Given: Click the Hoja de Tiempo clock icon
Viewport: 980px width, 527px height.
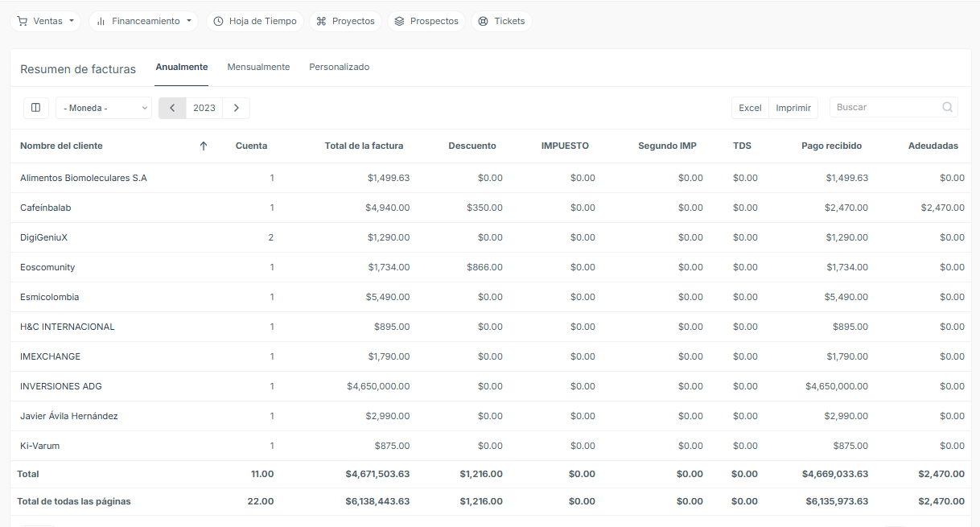Looking at the screenshot, I should tap(218, 21).
